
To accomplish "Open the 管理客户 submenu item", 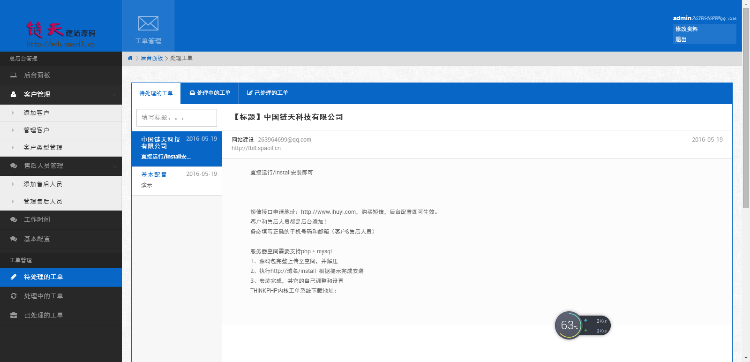I will pos(61,130).
